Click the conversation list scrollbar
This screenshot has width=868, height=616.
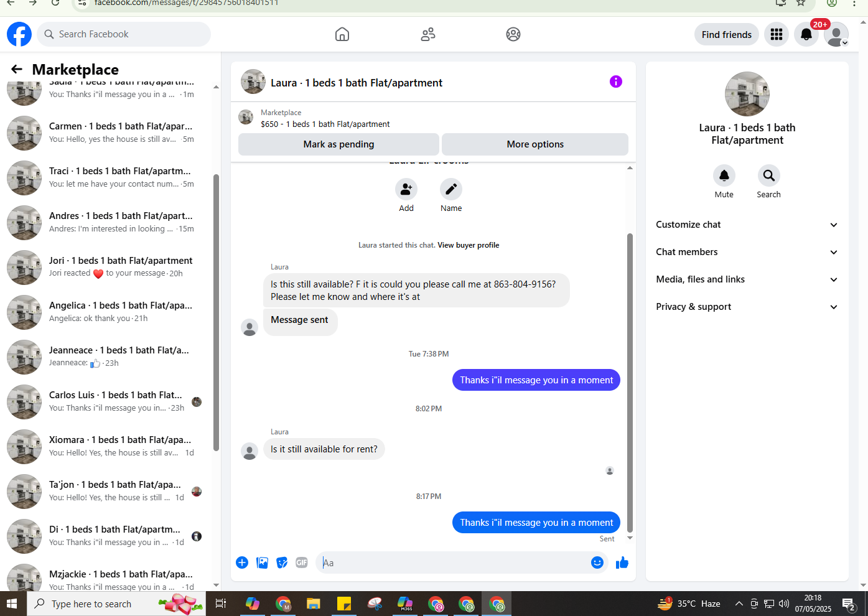point(216,312)
